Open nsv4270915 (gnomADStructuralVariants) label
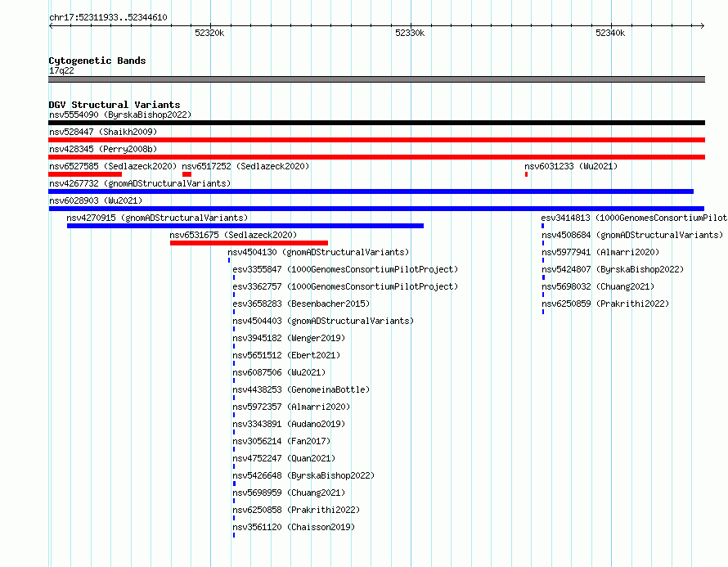Viewport: 728px width, 567px height. 157,218
